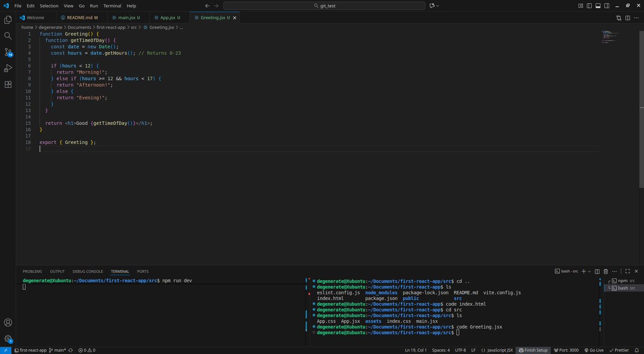Split the editor to the right

[627, 18]
